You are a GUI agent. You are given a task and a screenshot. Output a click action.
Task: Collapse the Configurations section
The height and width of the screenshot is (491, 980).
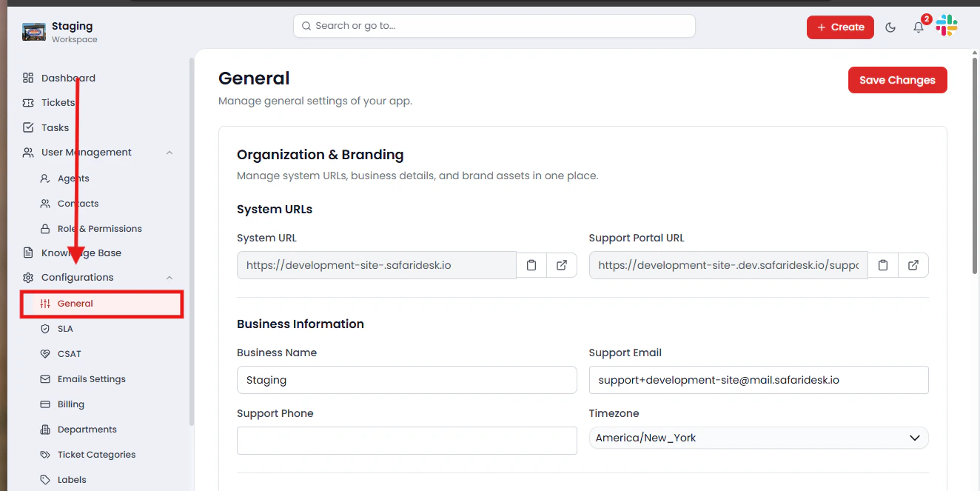tap(170, 278)
